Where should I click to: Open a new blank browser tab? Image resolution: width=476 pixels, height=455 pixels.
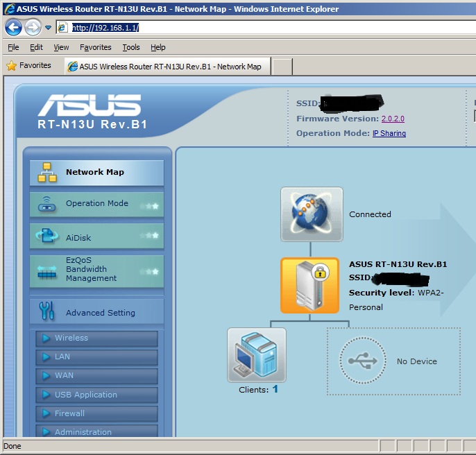point(282,67)
